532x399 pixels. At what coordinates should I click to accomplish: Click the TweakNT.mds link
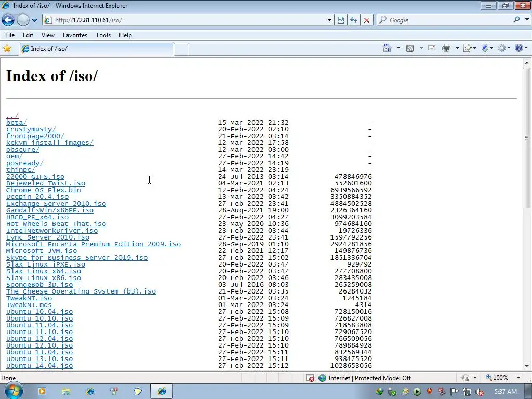[29, 304]
